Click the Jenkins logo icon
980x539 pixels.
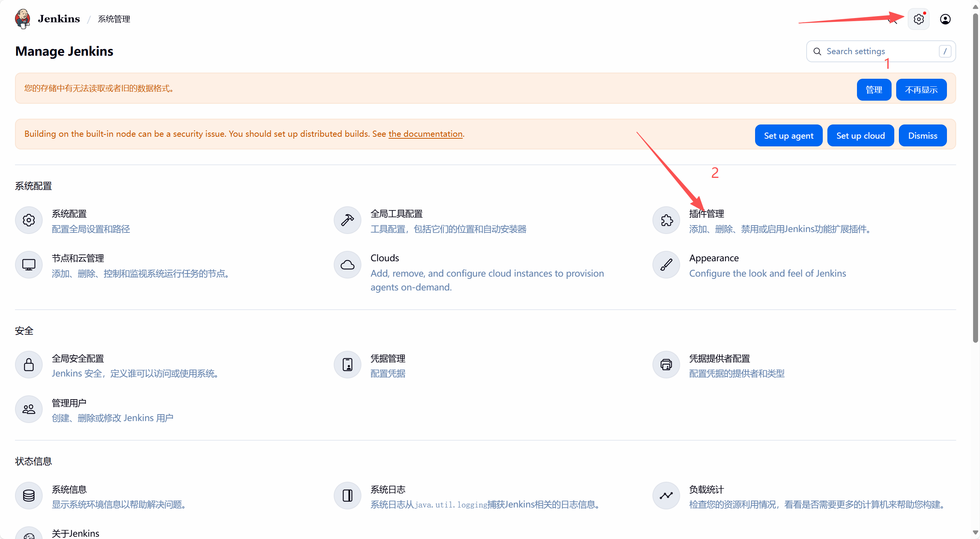23,19
